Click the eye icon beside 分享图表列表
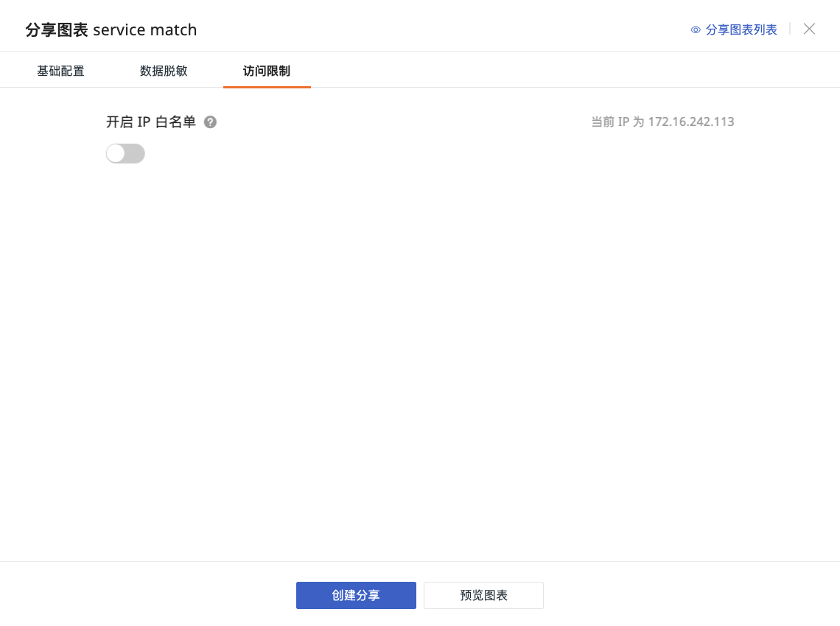 coord(695,30)
